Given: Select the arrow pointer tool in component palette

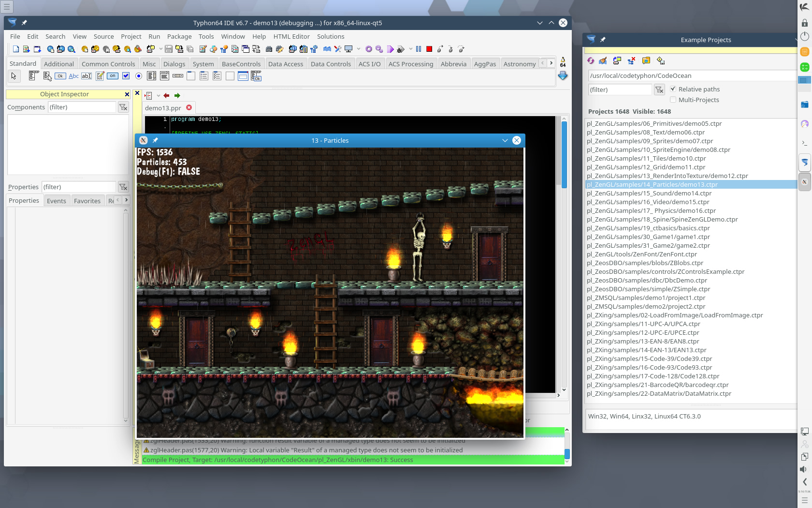Looking at the screenshot, I should tap(14, 76).
